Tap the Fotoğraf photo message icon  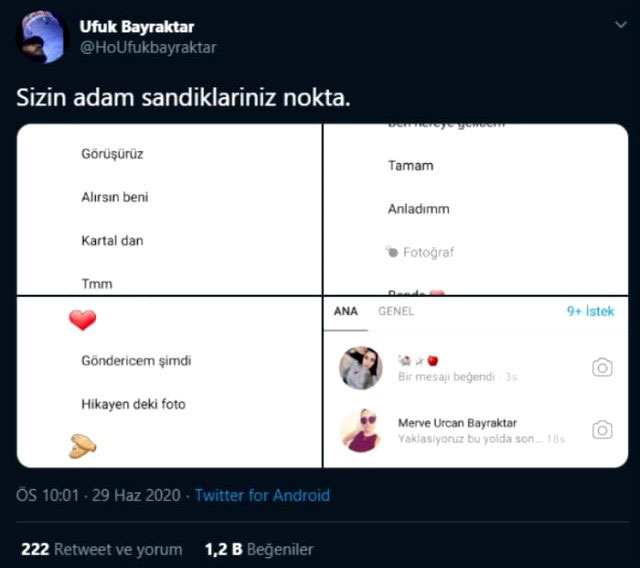pyautogui.click(x=393, y=252)
